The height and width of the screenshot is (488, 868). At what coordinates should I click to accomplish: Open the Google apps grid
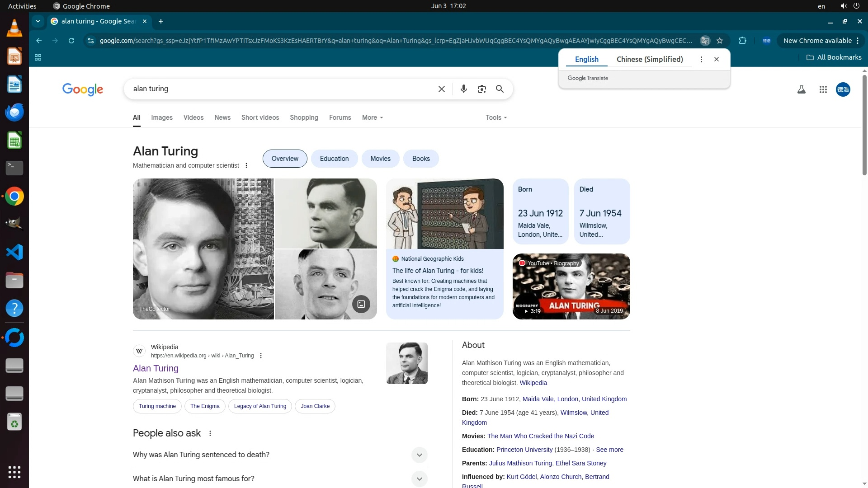tap(823, 89)
